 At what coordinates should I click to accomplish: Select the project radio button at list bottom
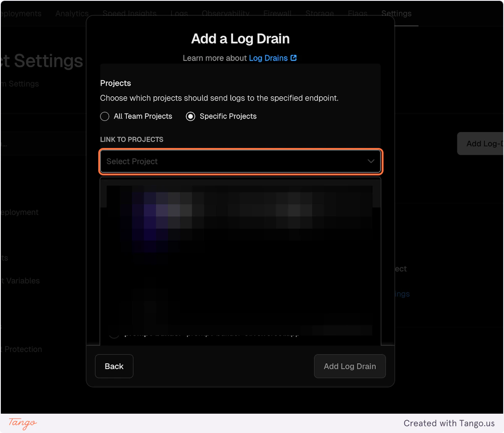tap(114, 334)
